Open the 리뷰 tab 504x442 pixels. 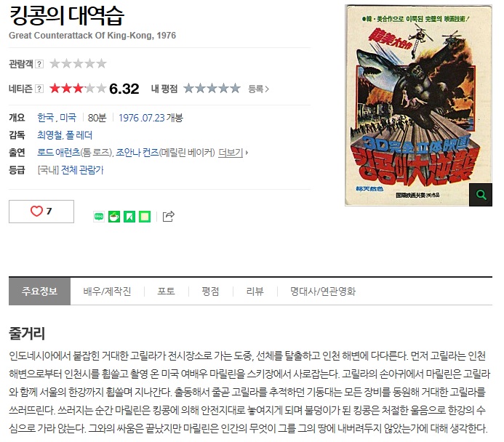pos(255,292)
